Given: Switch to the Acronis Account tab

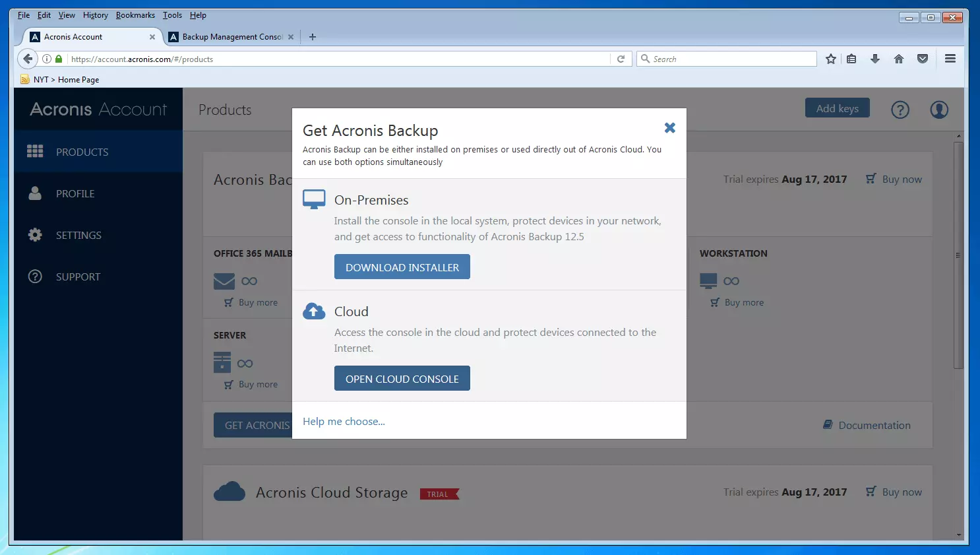Looking at the screenshot, I should click(92, 37).
